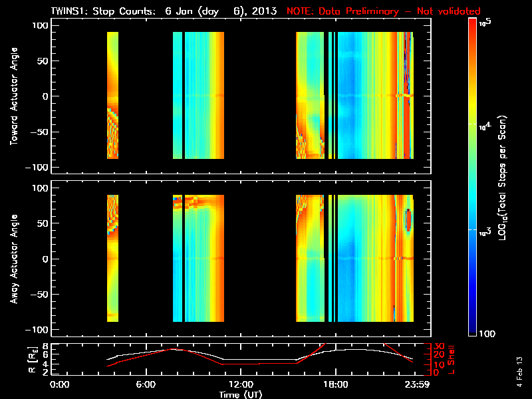Click tick label '-50' on Away Actuator axis
The image size is (532, 399).
40,294
